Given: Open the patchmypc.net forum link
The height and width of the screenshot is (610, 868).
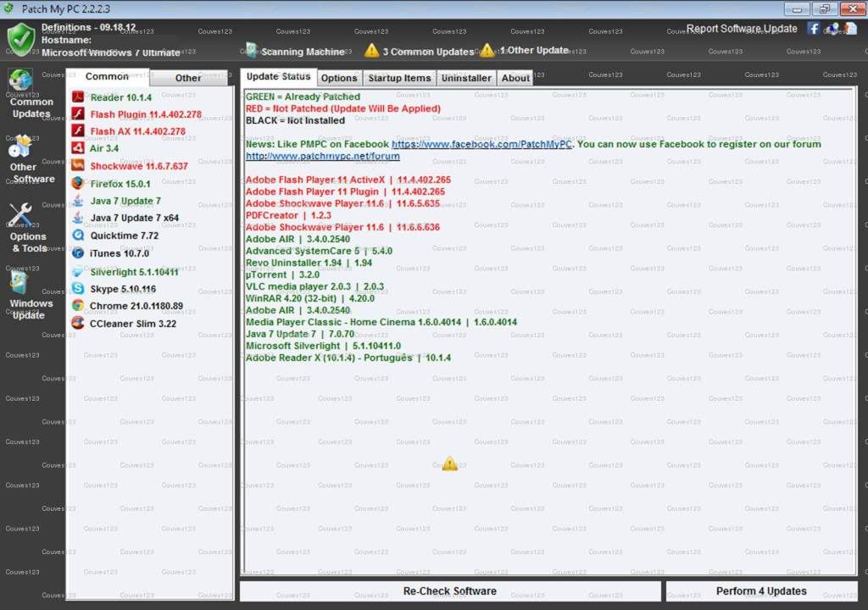Looking at the screenshot, I should click(322, 156).
